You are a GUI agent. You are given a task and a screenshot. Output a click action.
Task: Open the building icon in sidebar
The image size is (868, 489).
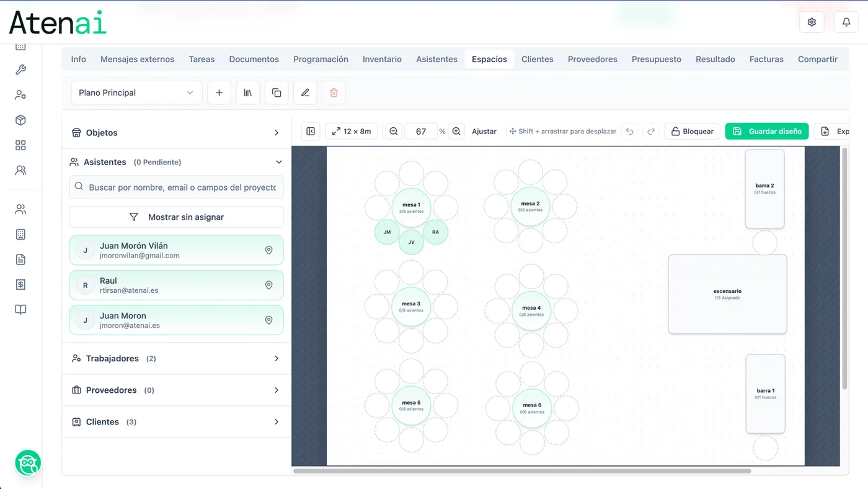click(x=20, y=235)
